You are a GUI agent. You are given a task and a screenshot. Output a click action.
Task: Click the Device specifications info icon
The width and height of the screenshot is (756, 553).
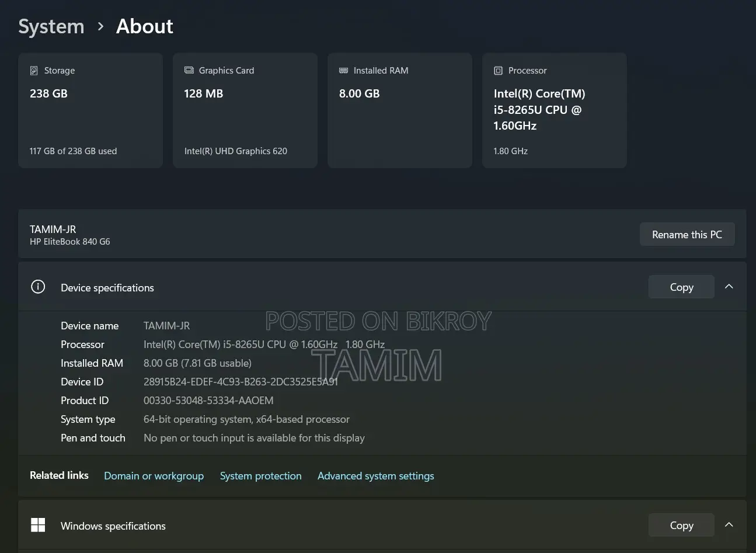(38, 287)
